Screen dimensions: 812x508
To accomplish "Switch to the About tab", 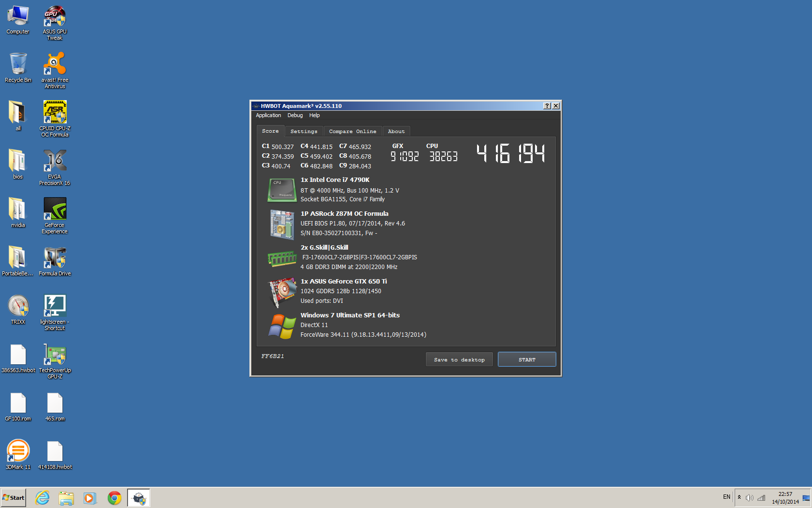I will tap(396, 132).
